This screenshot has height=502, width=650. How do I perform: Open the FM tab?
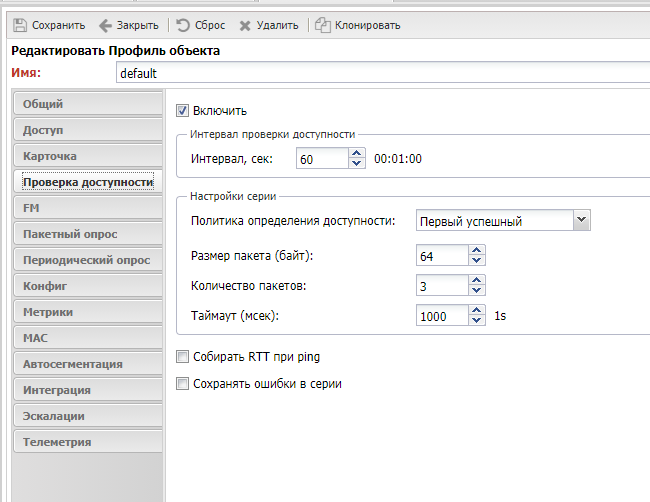88,208
